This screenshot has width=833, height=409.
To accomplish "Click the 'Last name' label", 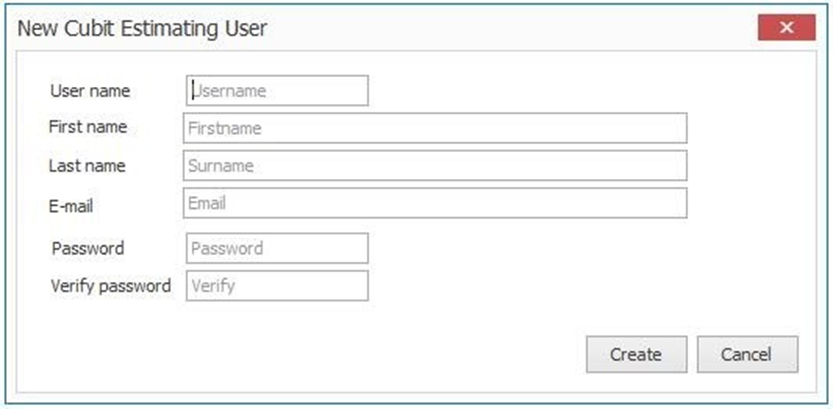I will 87,166.
